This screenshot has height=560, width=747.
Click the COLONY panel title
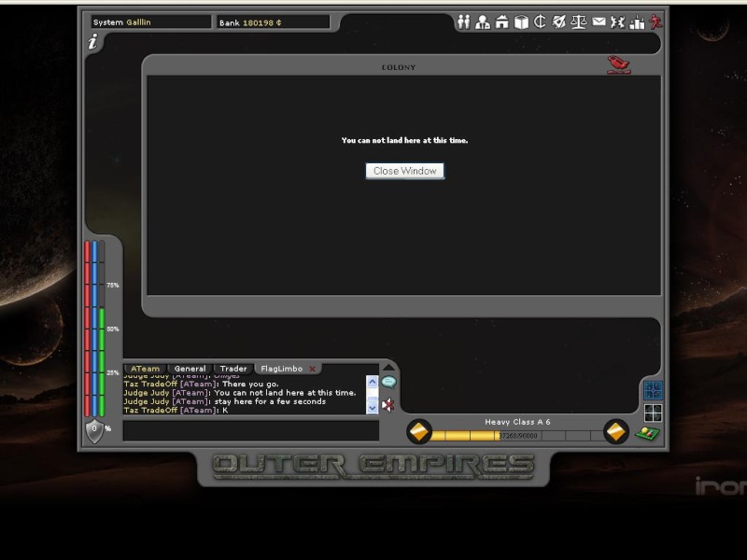(399, 67)
